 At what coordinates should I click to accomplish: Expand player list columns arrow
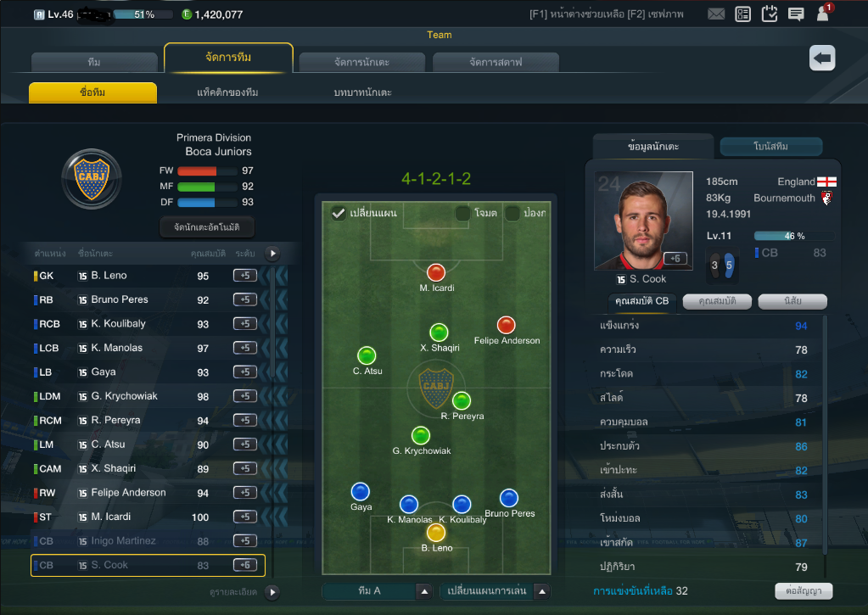(x=272, y=254)
